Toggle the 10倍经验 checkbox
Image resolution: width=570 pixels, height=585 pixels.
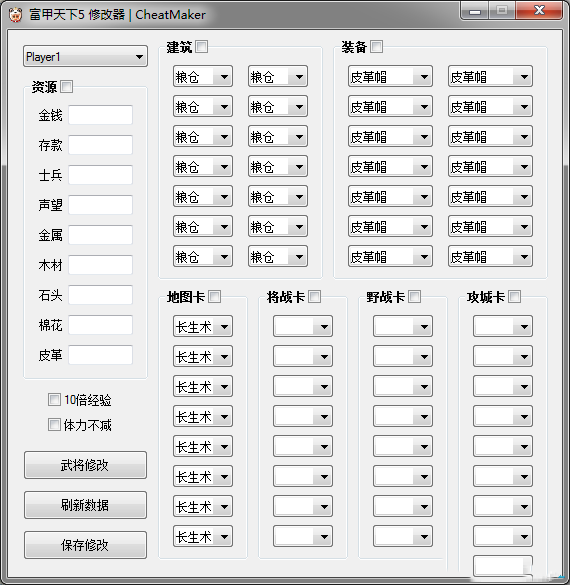pyautogui.click(x=54, y=400)
